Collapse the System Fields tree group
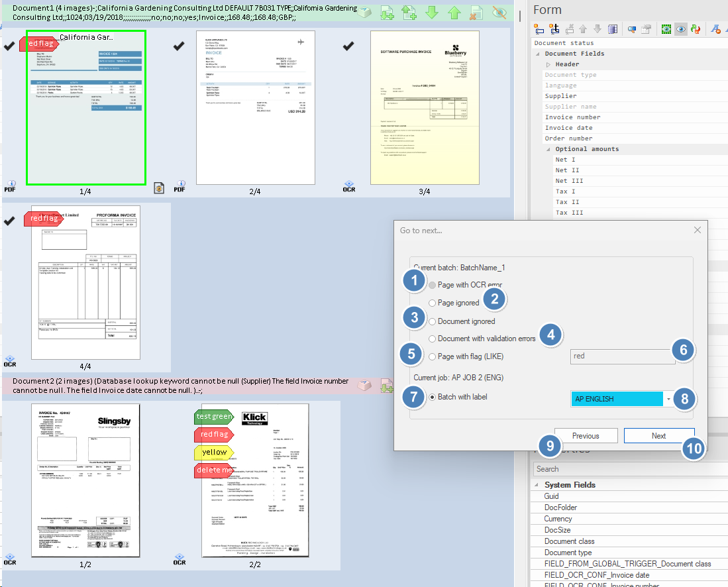Screen dimensions: 728x587 [537, 485]
